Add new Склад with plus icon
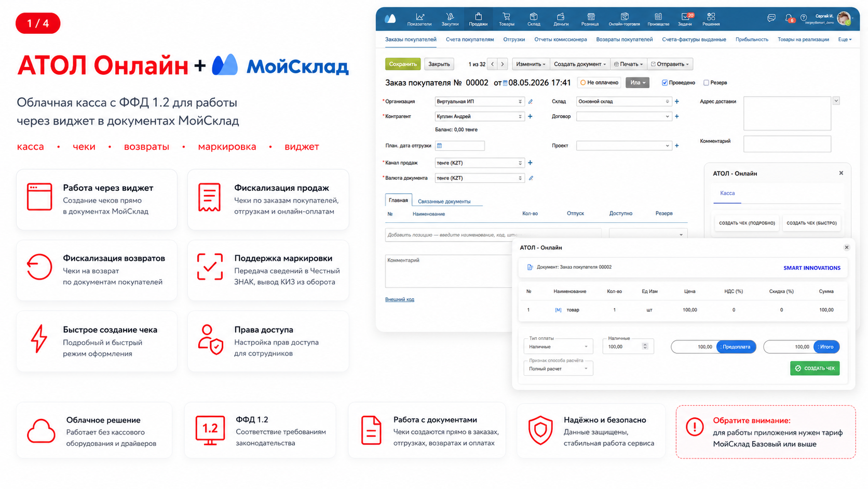The width and height of the screenshot is (868, 489). coord(677,102)
